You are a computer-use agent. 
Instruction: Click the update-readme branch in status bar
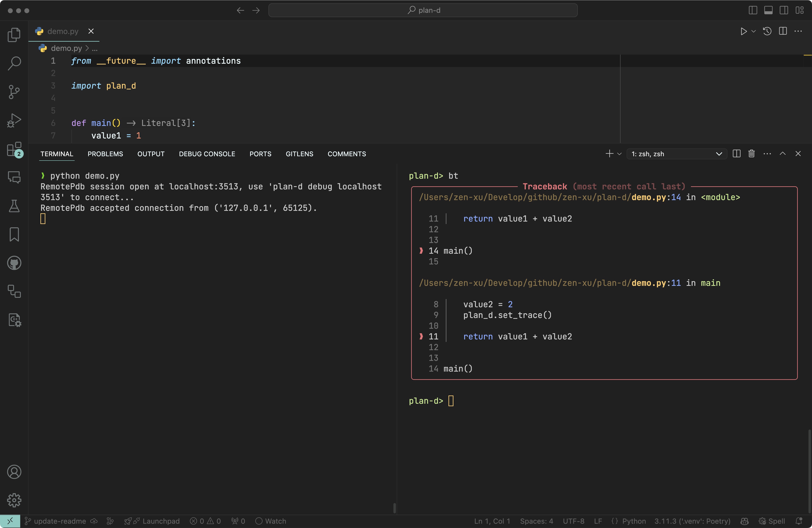60,521
